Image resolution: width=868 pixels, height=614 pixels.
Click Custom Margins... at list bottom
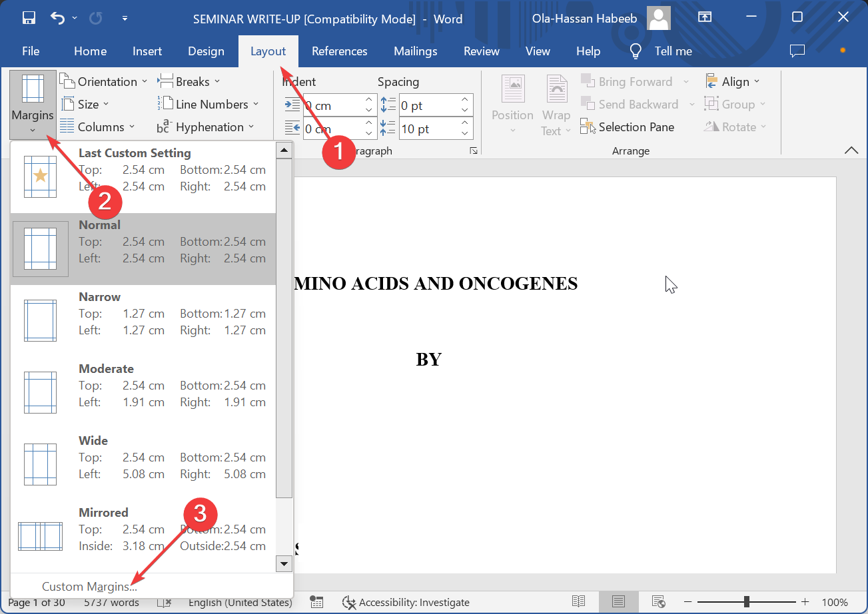coord(89,587)
